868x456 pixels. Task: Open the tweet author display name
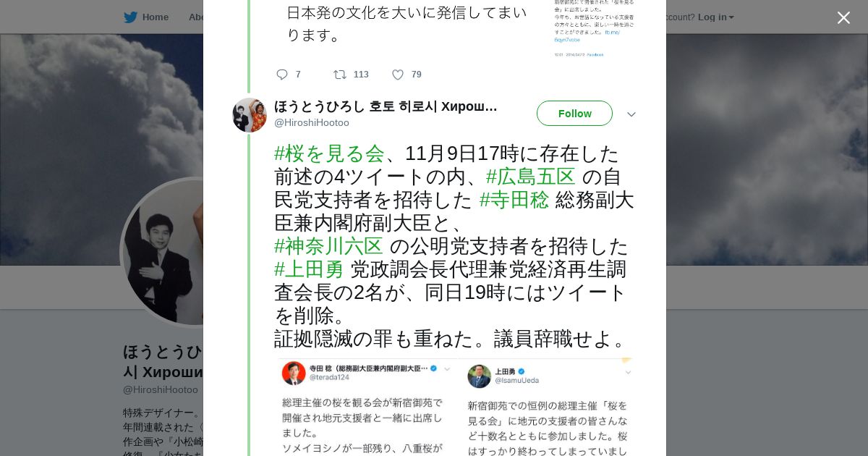[x=386, y=106]
